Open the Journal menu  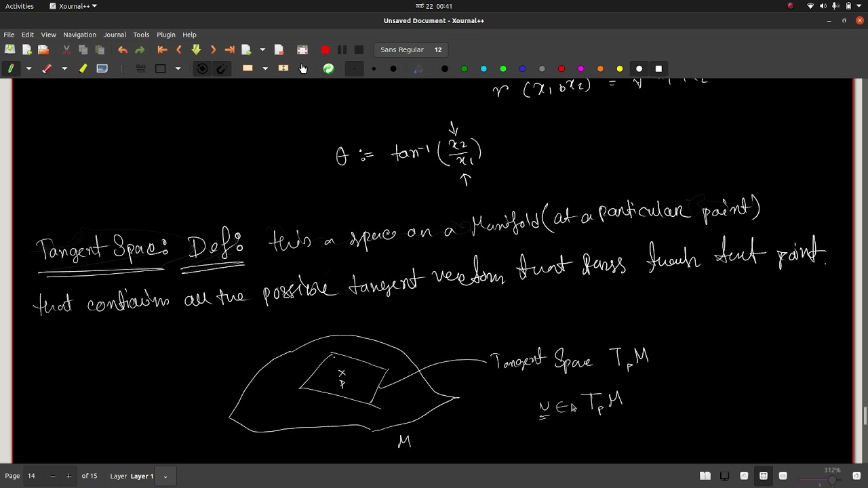115,35
